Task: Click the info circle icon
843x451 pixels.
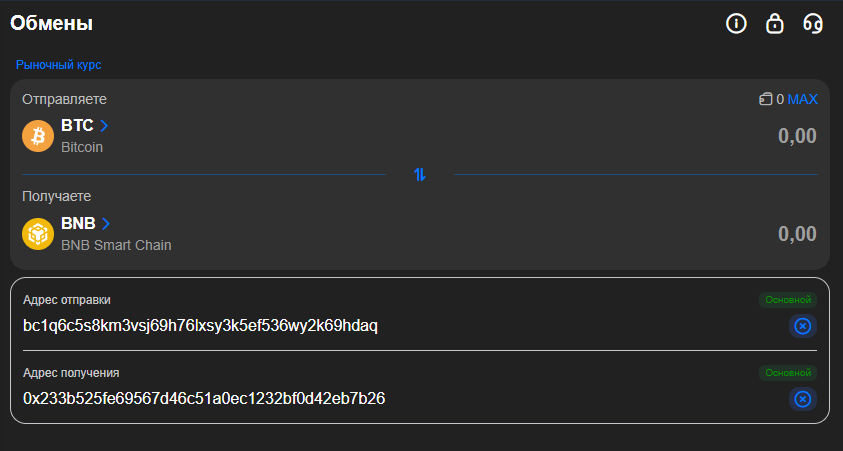Action: (x=736, y=23)
